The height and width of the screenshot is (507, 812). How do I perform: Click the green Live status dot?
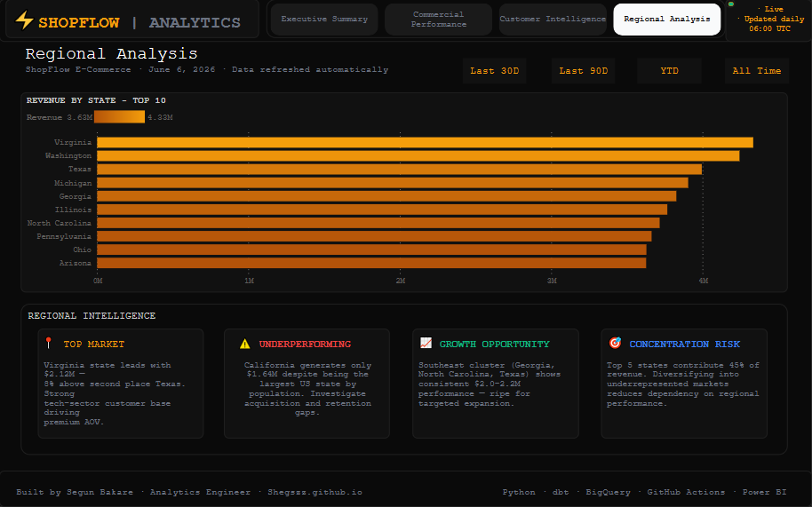[731, 4]
